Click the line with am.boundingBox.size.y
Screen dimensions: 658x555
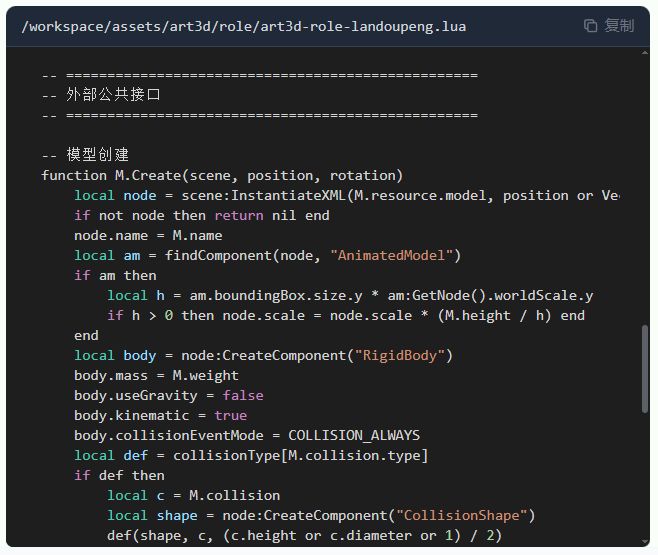(350, 296)
